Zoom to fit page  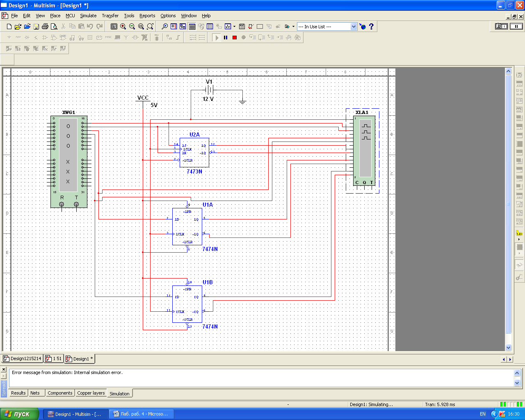[150, 26]
